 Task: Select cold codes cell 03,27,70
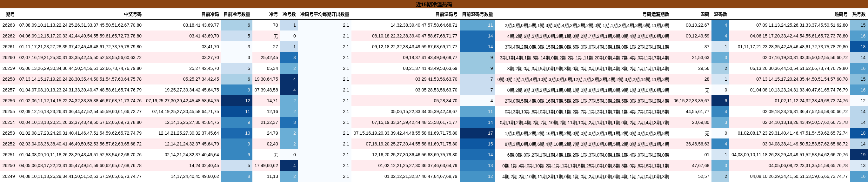pyautogui.click(x=210, y=57)
